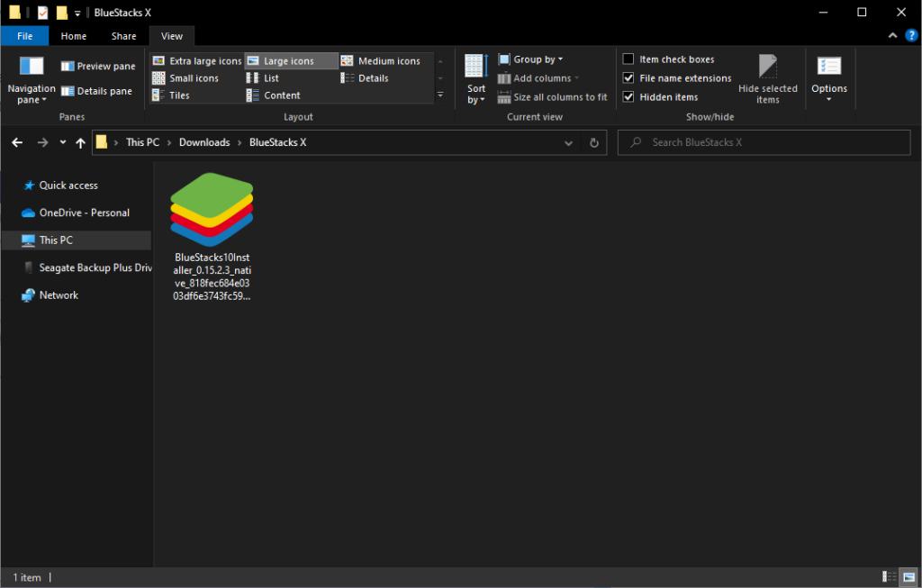Select the Details layout view
Viewport: 922px width, 588px height.
point(372,77)
